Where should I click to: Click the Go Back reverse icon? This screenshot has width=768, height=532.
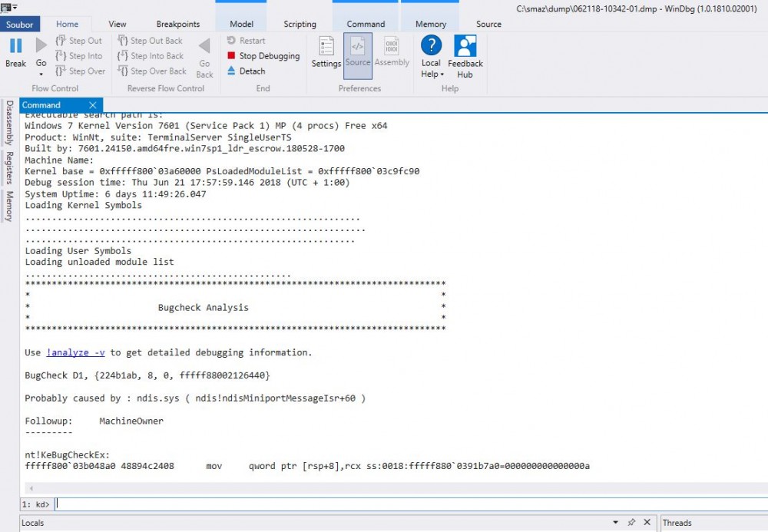click(204, 46)
